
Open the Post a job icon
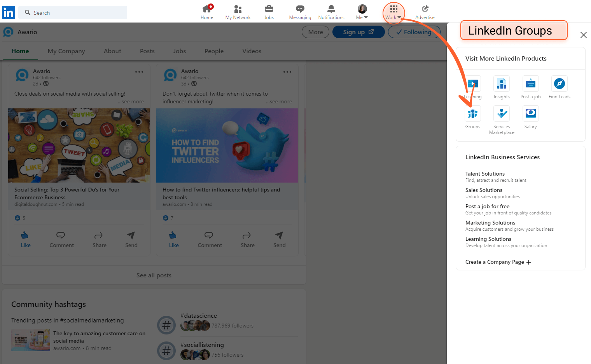[x=530, y=83]
